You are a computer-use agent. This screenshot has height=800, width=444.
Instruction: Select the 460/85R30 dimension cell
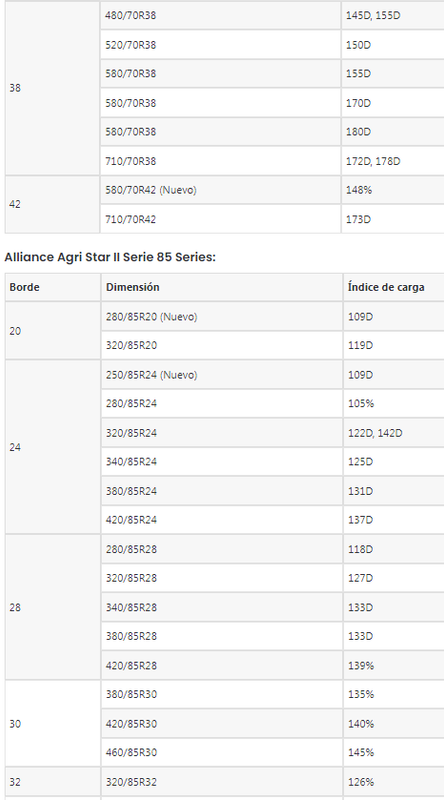tap(221, 753)
